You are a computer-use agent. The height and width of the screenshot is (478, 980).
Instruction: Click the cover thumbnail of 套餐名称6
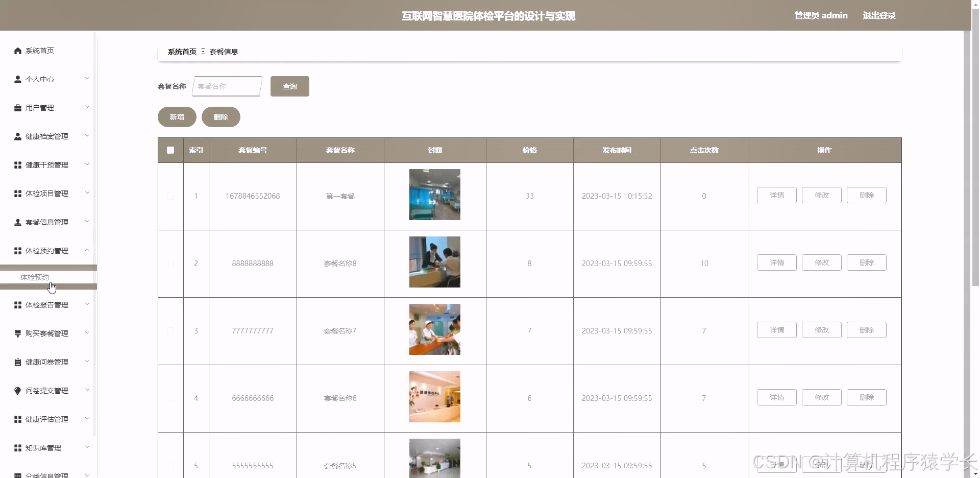click(x=435, y=397)
